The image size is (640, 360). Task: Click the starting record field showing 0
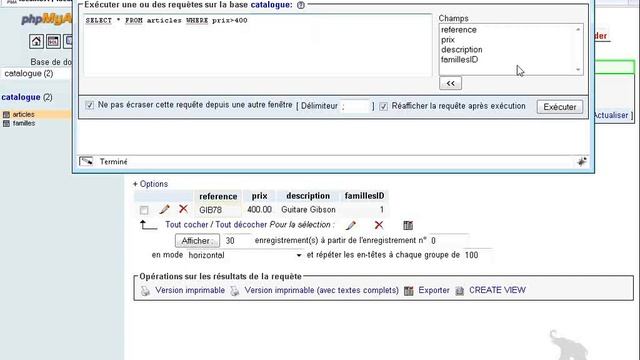(x=449, y=240)
